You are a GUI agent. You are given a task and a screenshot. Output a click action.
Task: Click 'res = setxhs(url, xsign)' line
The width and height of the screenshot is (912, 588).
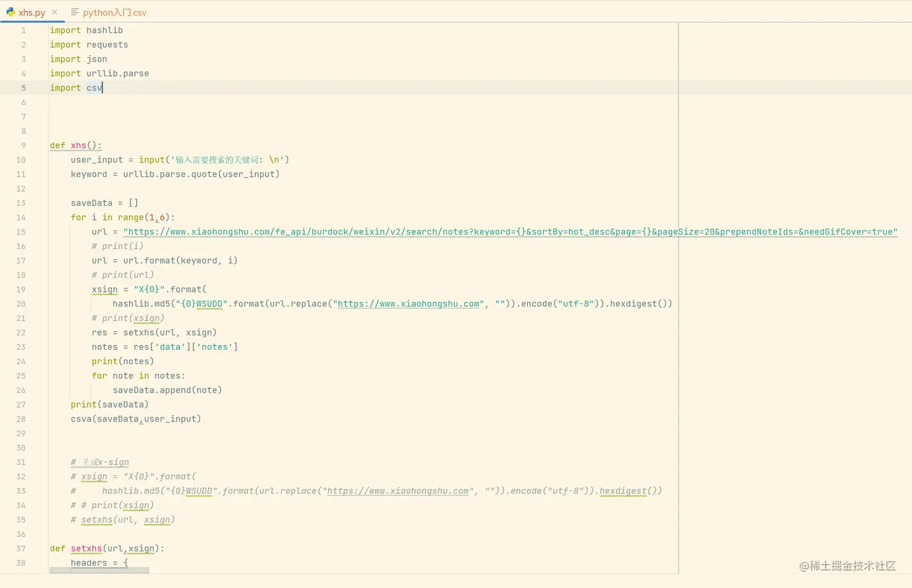154,332
